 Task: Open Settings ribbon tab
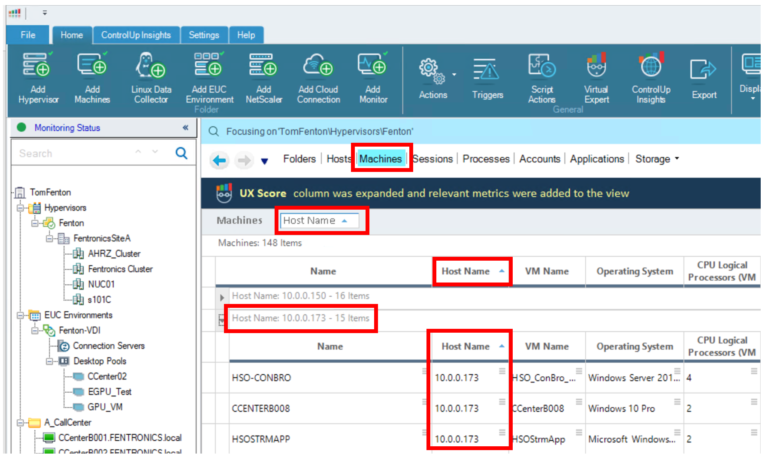pyautogui.click(x=204, y=35)
